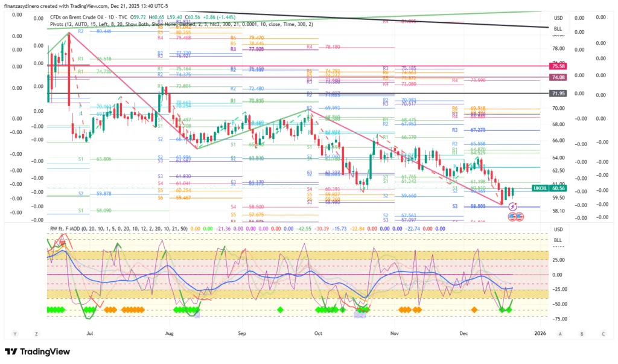The width and height of the screenshot is (618, 364).
Task: Click the dark 71.95 price level label
Action: (557, 94)
